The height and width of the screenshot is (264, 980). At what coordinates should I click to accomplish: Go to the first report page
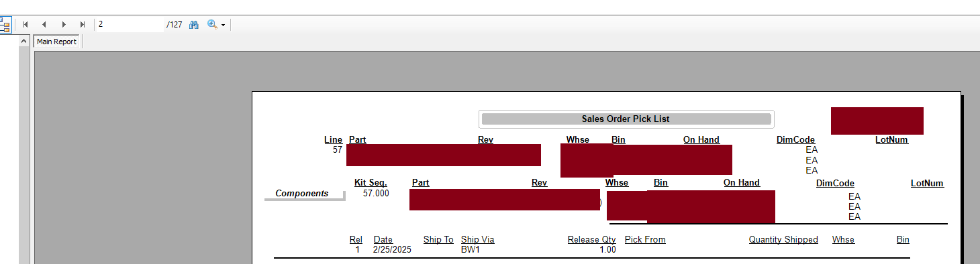tap(26, 25)
